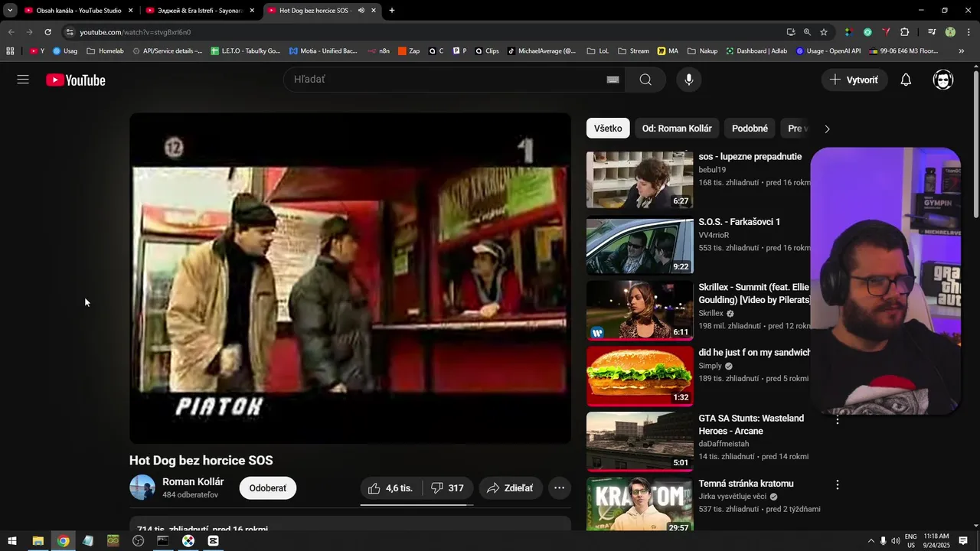Show more filter chips with the right arrow
Viewport: 980px width, 551px height.
[x=827, y=129]
